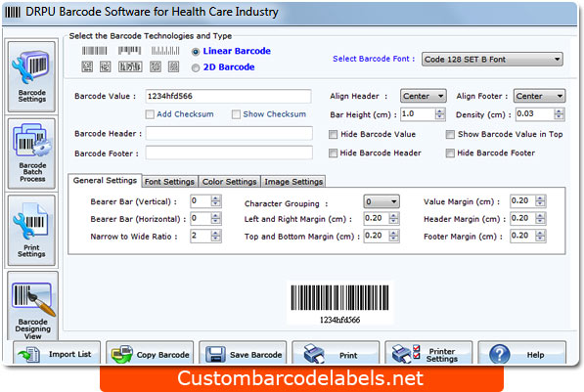The width and height of the screenshot is (584, 392).
Task: Switch to the Font Settings tab
Action: pos(169,182)
